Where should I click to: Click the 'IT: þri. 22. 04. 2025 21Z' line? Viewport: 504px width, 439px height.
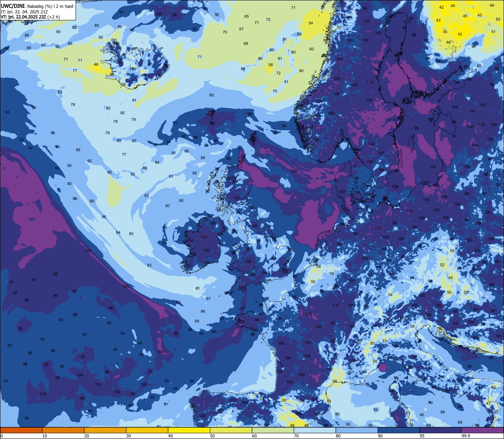tap(24, 12)
